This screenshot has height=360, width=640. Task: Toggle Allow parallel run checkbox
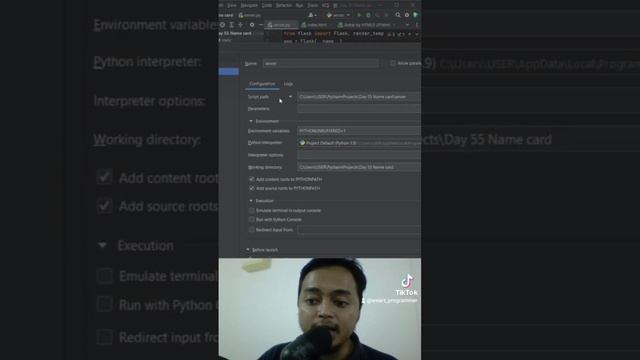[393, 63]
